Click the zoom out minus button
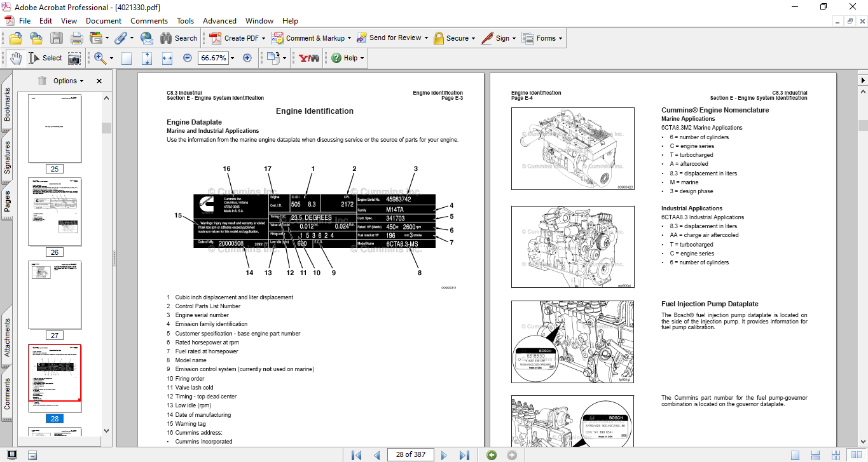Viewport: 868px width, 462px height. coord(188,58)
